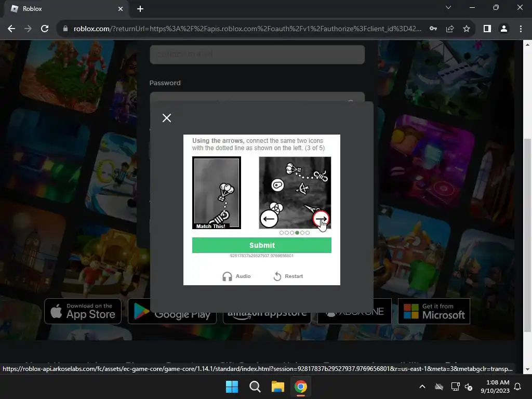
Task: Click the username input field
Action: [257, 54]
